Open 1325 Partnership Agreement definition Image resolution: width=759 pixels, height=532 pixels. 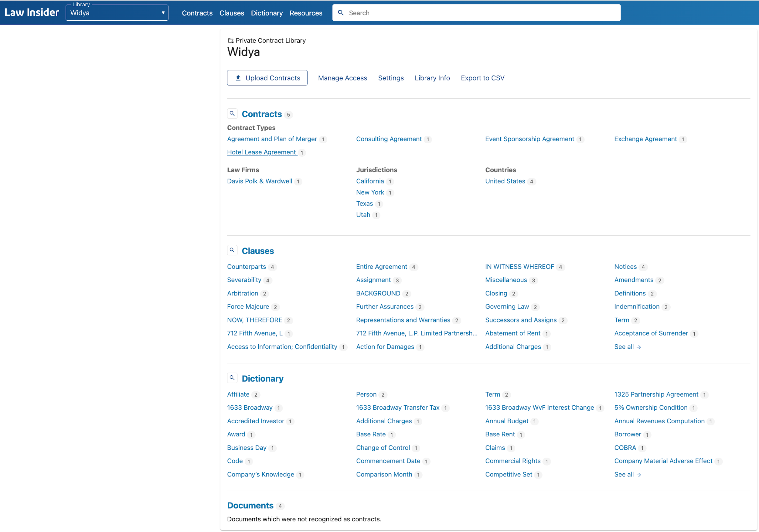coord(656,394)
